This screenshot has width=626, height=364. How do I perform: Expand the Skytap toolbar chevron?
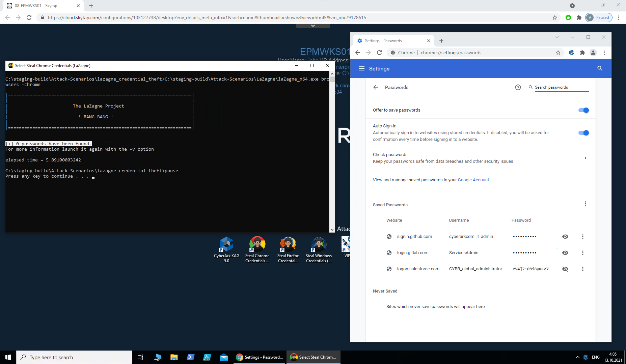click(x=313, y=26)
